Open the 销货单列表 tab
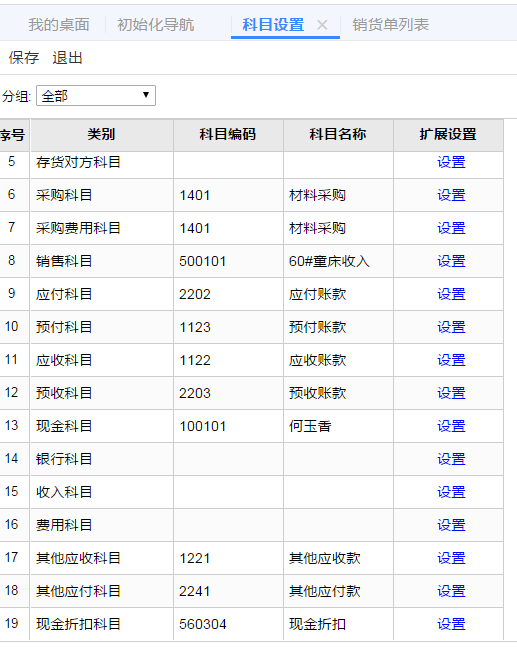The image size is (517, 655). [390, 25]
